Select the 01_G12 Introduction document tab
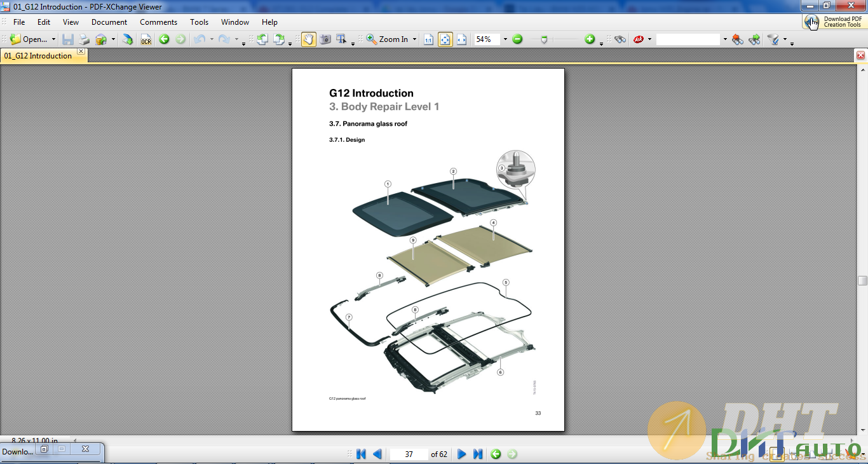 tap(38, 56)
